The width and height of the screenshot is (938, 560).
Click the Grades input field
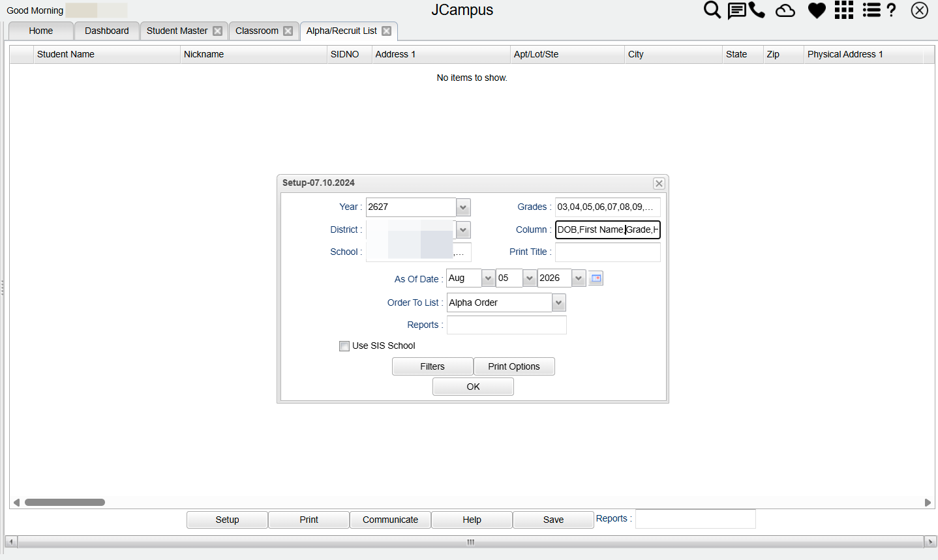(x=607, y=207)
